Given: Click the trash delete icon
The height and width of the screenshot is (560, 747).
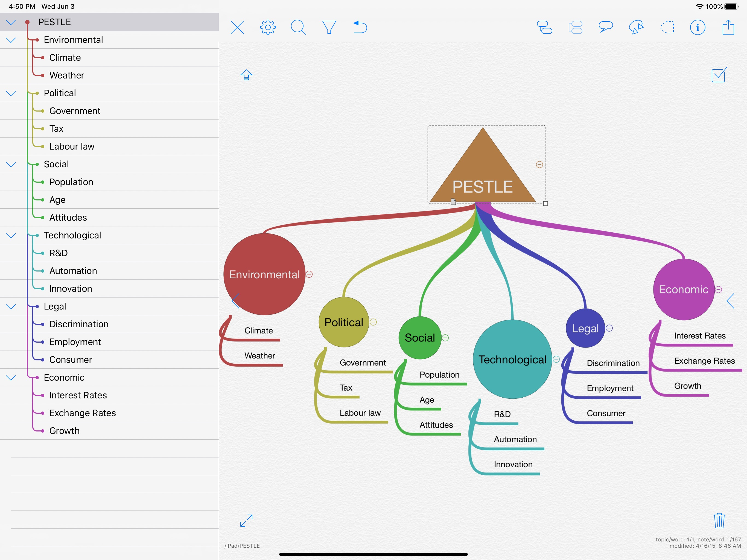Looking at the screenshot, I should (x=719, y=520).
